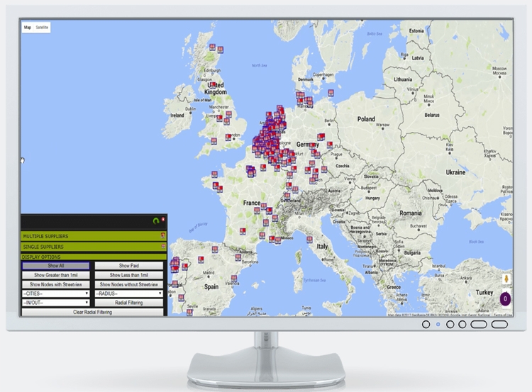Click the Estonia country label
Screen dimensions: 532x392
click(416, 30)
